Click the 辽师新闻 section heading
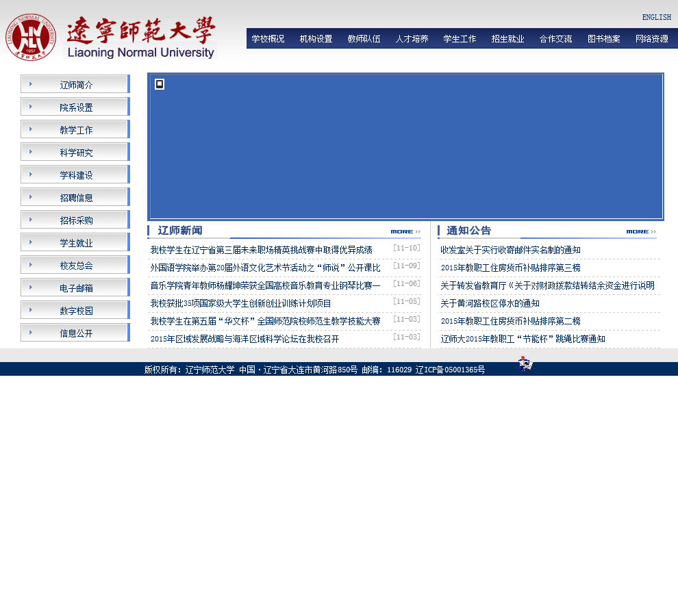 180,231
